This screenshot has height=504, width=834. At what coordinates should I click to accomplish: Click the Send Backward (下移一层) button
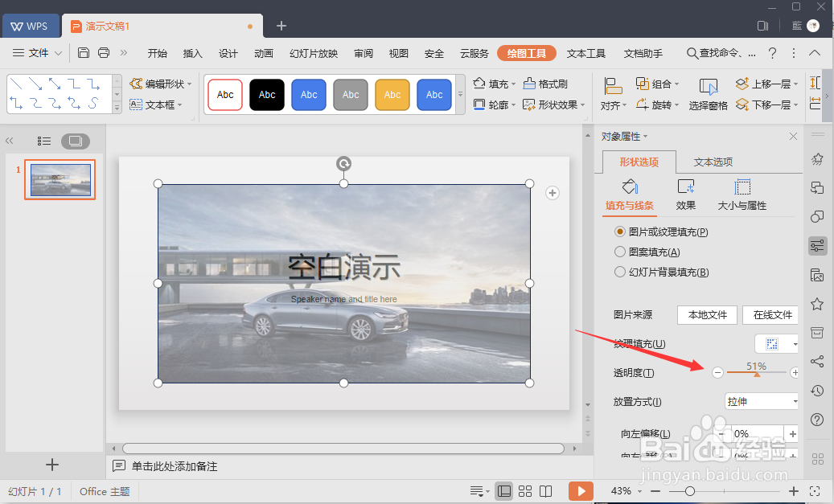click(766, 104)
